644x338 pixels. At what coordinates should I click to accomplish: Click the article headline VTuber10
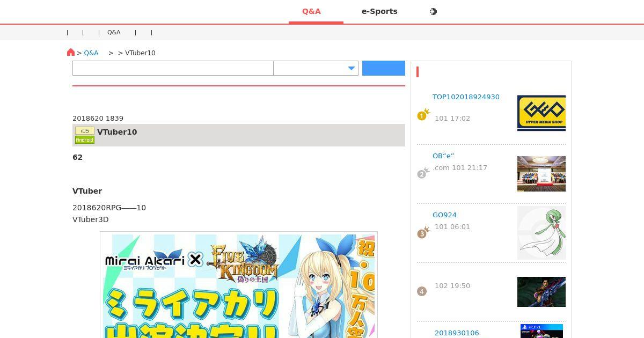(117, 132)
